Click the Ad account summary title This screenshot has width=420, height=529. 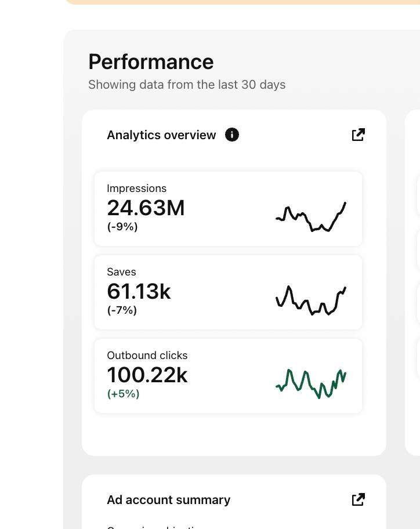[x=168, y=500]
